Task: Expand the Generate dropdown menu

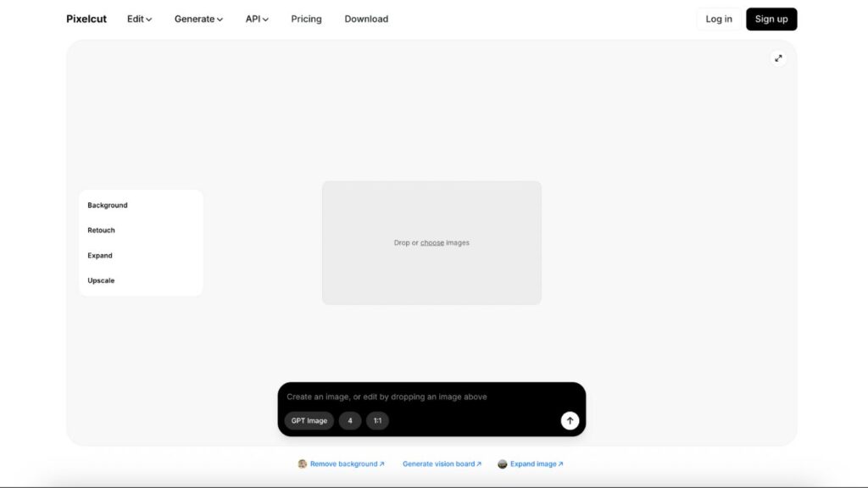Action: click(x=198, y=19)
